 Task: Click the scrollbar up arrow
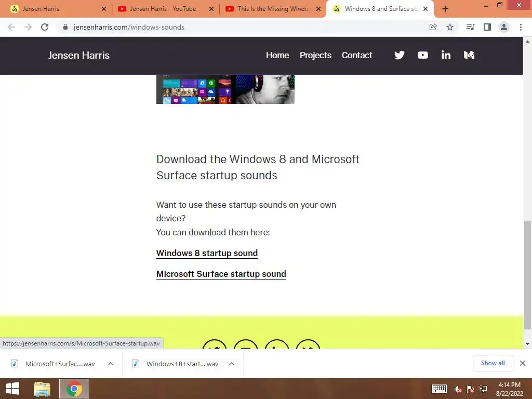pos(527,42)
